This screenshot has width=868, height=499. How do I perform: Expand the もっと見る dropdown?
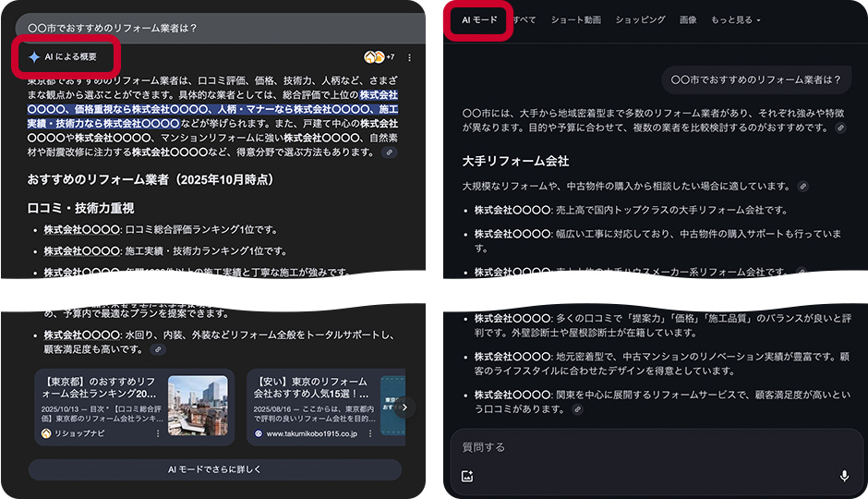point(735,19)
